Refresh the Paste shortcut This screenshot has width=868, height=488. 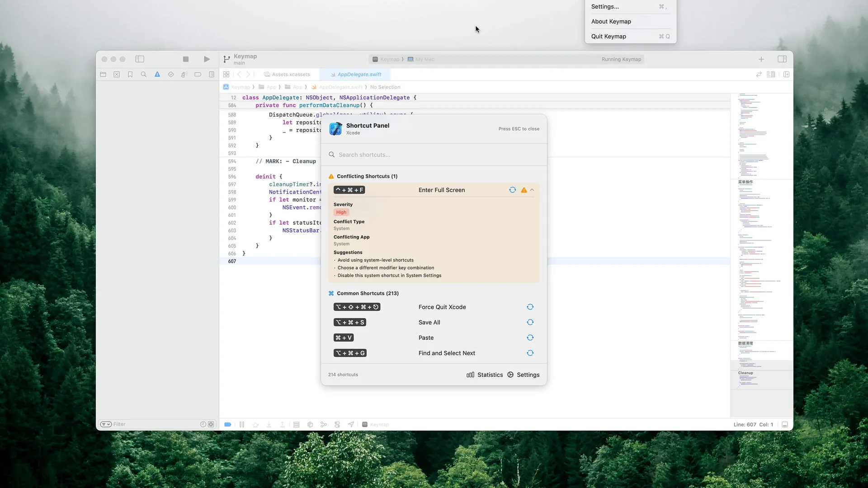point(530,338)
